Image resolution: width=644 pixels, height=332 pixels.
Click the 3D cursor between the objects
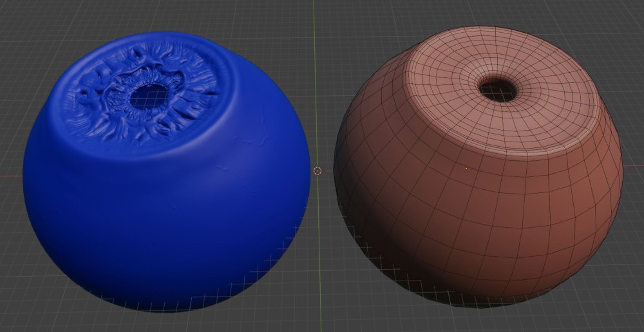coord(317,171)
